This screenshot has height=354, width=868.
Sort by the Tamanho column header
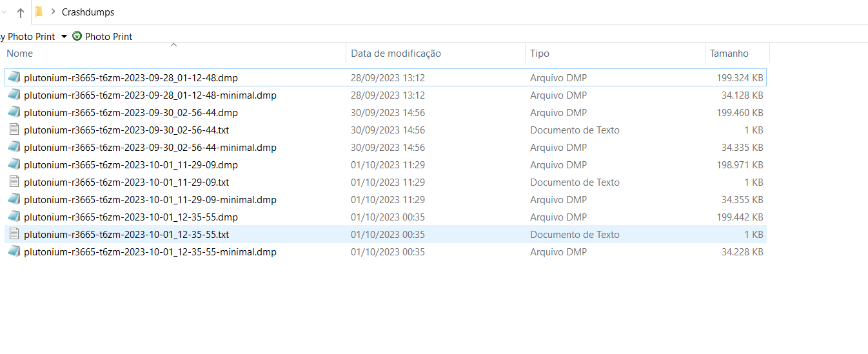(729, 54)
